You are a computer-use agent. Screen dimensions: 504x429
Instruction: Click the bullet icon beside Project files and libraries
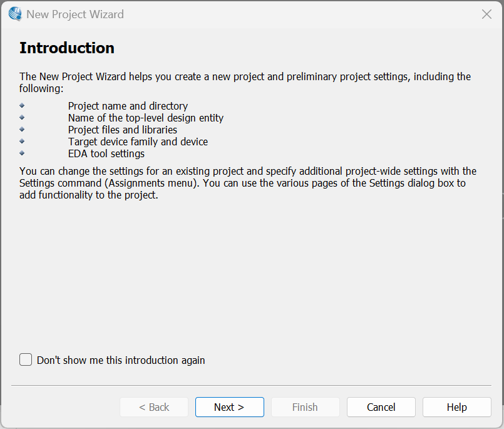click(x=23, y=130)
